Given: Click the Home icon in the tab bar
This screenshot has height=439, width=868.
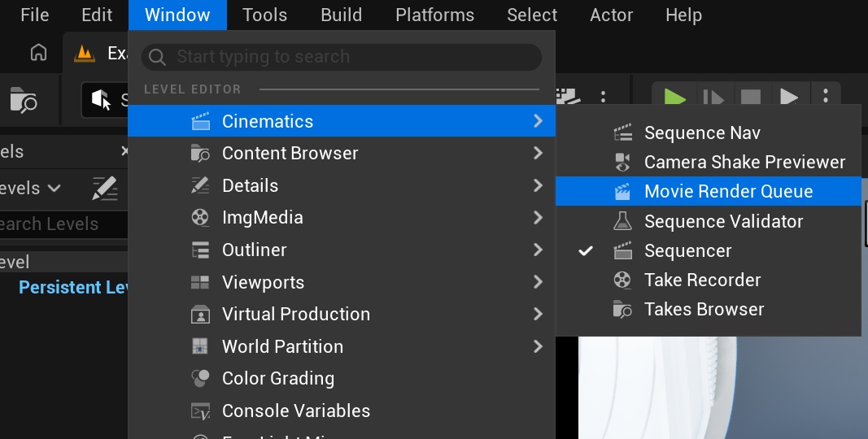Looking at the screenshot, I should tap(38, 54).
